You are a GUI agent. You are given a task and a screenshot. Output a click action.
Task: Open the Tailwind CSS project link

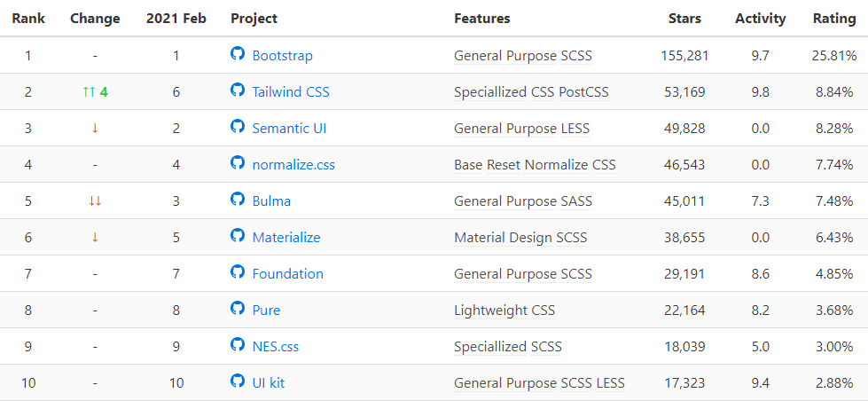[290, 91]
